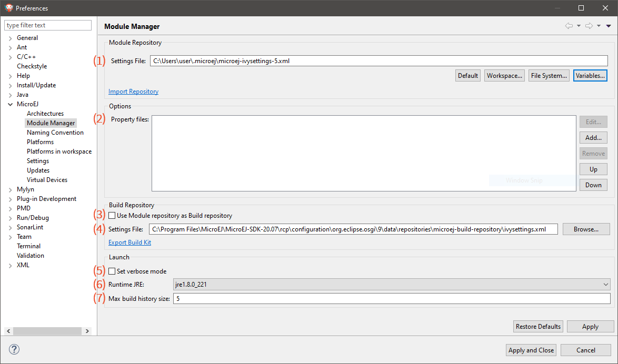Screen dimensions: 618x364
Task: Click the back navigation arrow
Action: 569,25
